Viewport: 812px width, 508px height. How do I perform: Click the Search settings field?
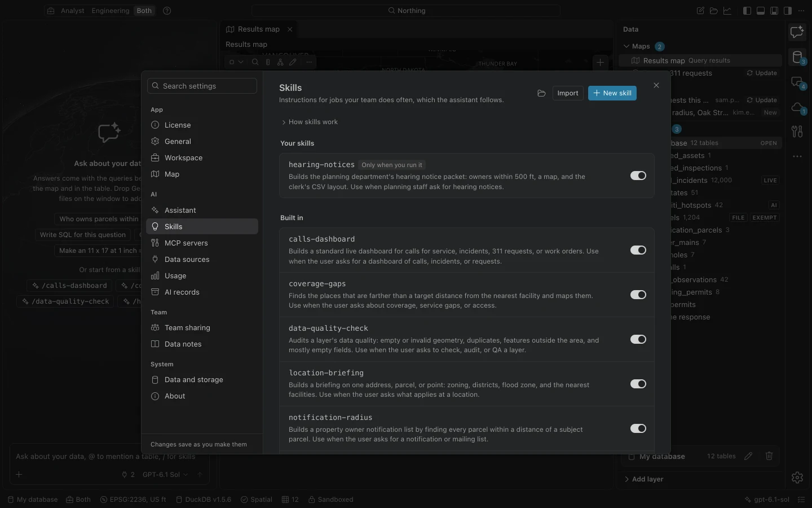[x=202, y=86]
